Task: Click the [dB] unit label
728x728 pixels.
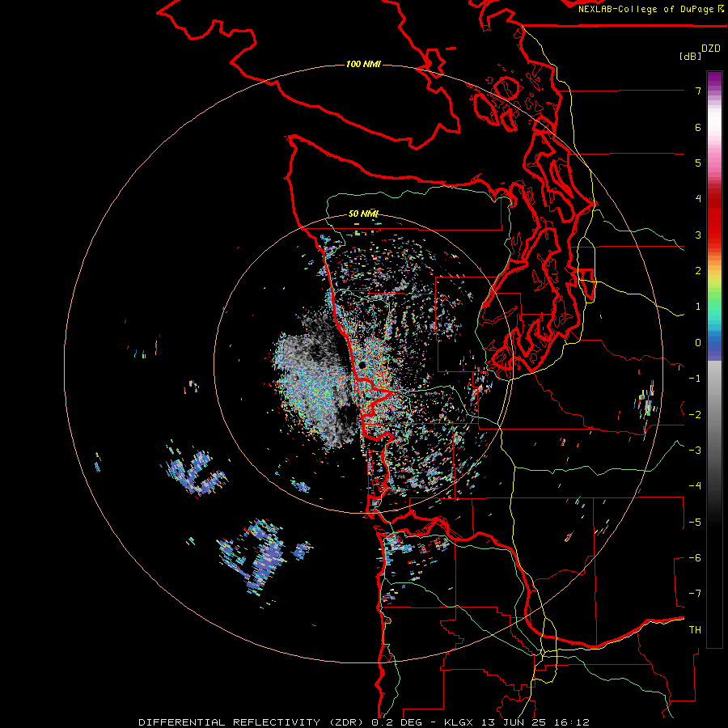Action: [x=690, y=56]
